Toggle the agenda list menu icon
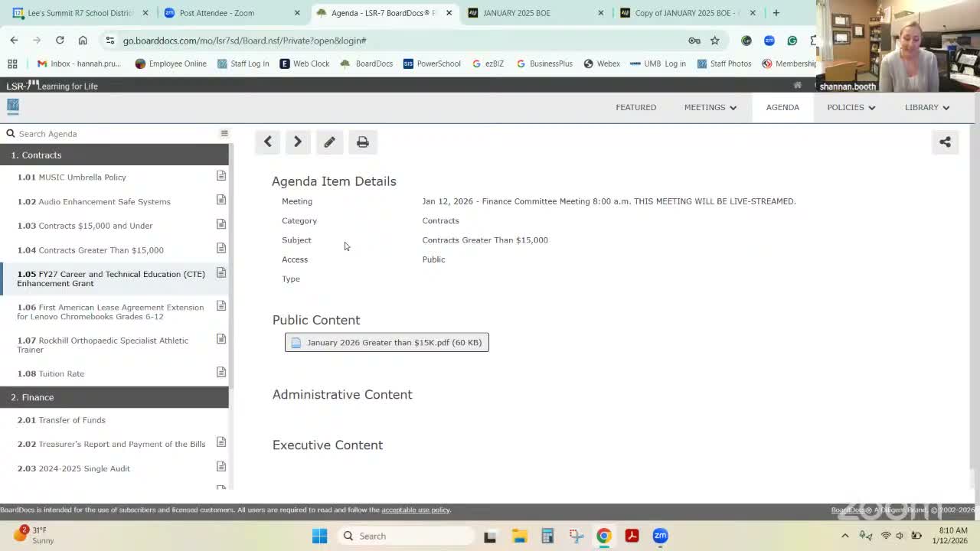980x551 pixels. [x=224, y=133]
